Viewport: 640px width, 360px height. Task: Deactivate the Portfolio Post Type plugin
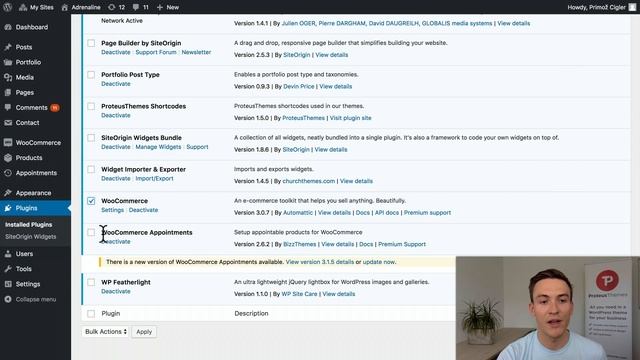point(116,84)
